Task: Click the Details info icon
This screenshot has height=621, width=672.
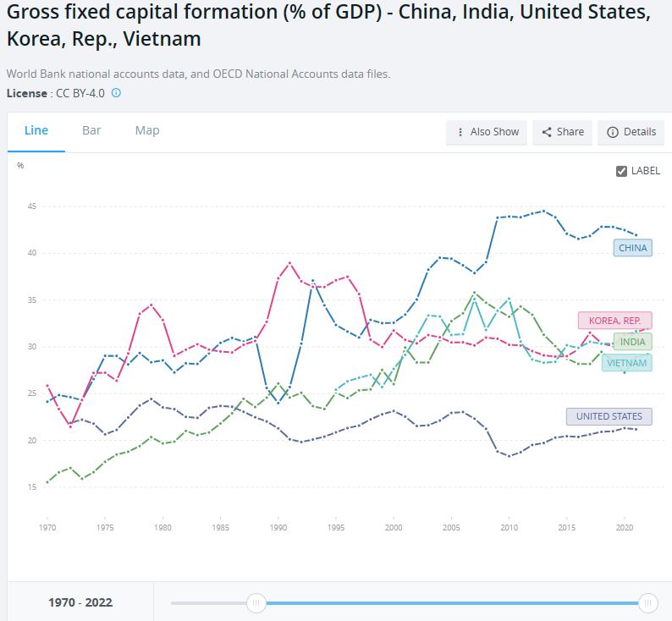Action: click(x=612, y=132)
